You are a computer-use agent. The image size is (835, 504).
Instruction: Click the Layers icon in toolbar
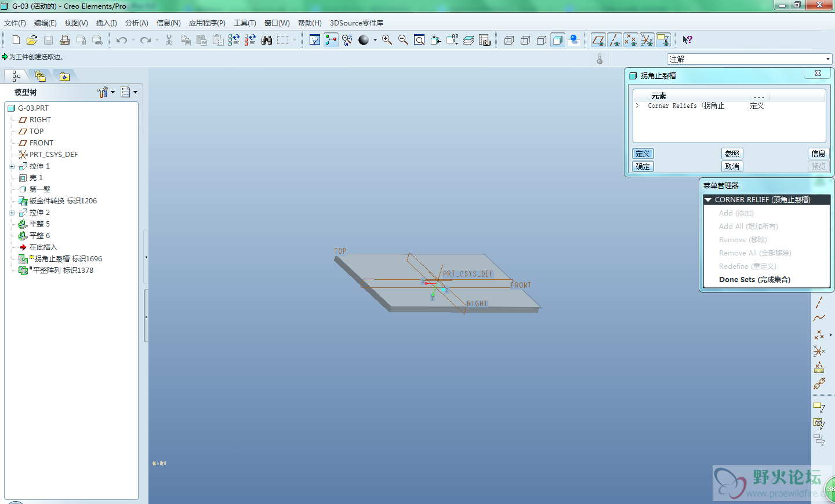coord(469,40)
